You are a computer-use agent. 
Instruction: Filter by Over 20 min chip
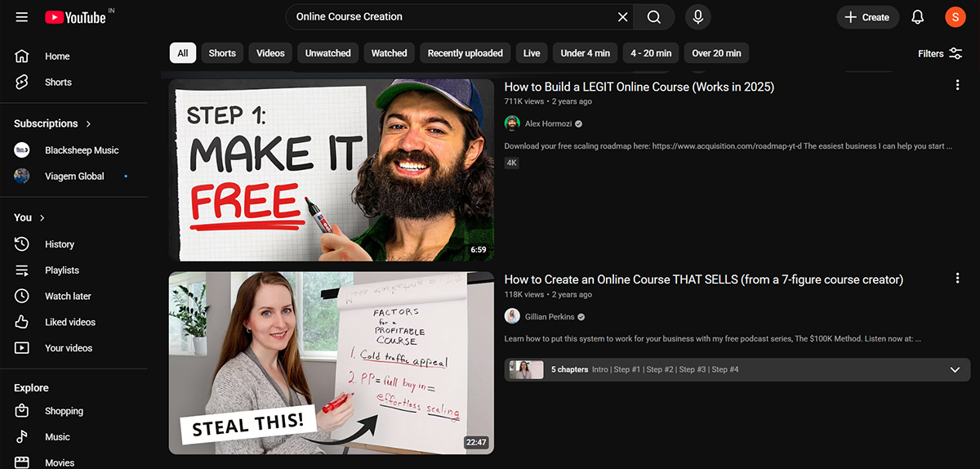tap(716, 53)
